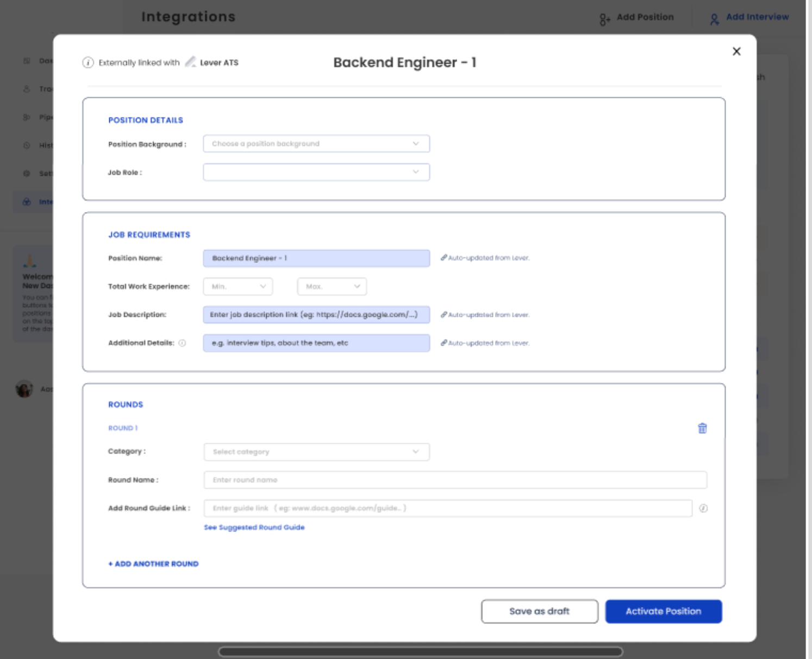Open the Integrations sidebar icon

pos(27,202)
